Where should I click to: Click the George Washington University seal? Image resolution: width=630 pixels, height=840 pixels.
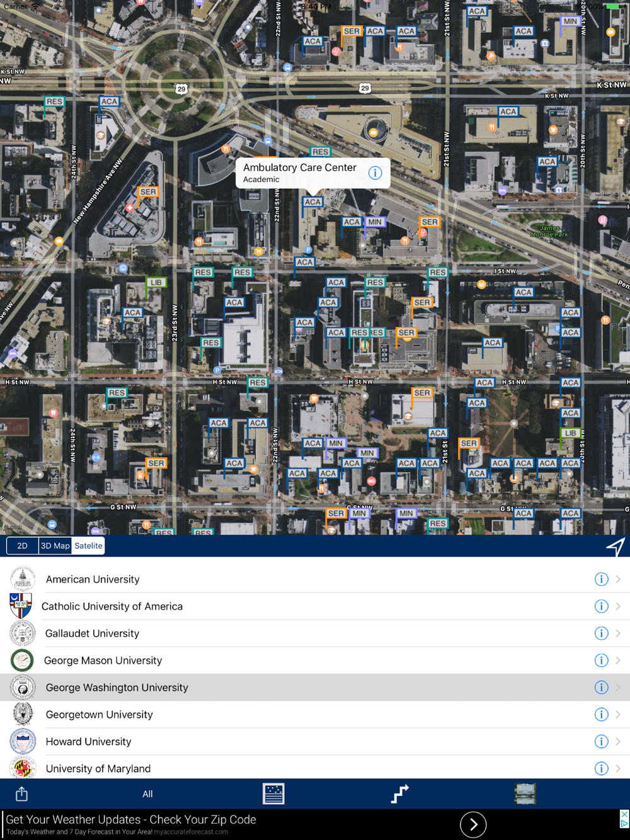(x=23, y=688)
